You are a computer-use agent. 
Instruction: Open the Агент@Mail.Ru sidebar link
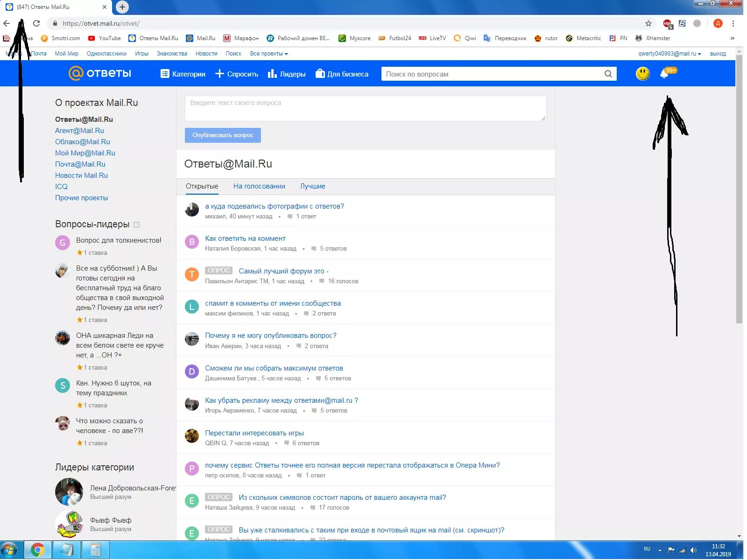coord(79,131)
